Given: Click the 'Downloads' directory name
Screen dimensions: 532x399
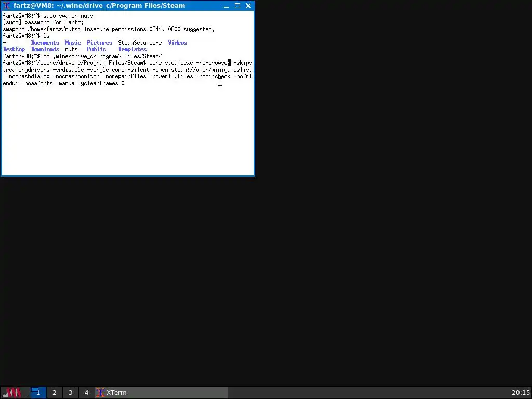Looking at the screenshot, I should pyautogui.click(x=45, y=49).
